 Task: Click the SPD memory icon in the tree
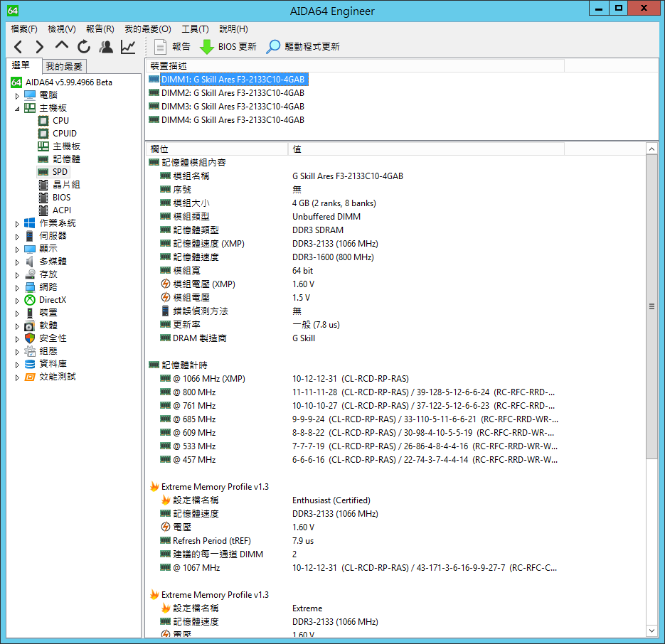(43, 172)
